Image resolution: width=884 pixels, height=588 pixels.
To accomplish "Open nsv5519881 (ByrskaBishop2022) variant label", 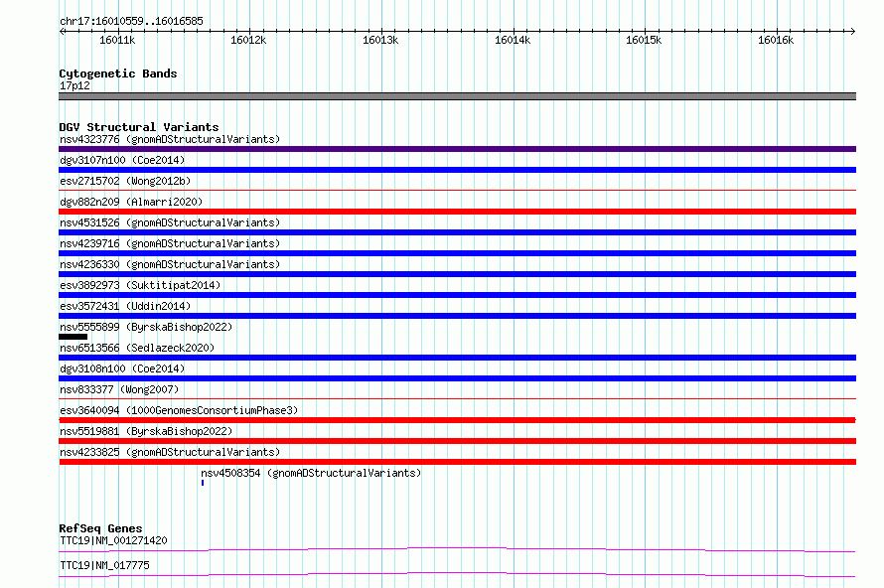I will tap(146, 431).
